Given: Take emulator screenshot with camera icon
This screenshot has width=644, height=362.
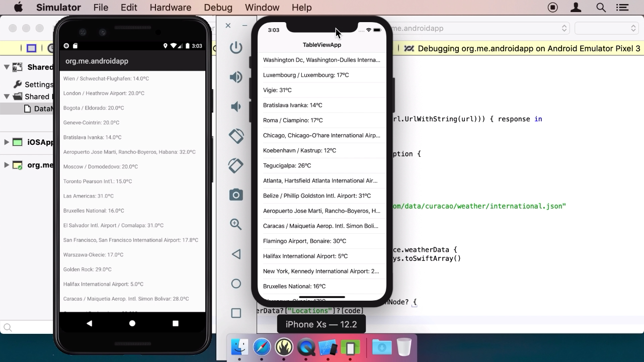Looking at the screenshot, I should 236,195.
